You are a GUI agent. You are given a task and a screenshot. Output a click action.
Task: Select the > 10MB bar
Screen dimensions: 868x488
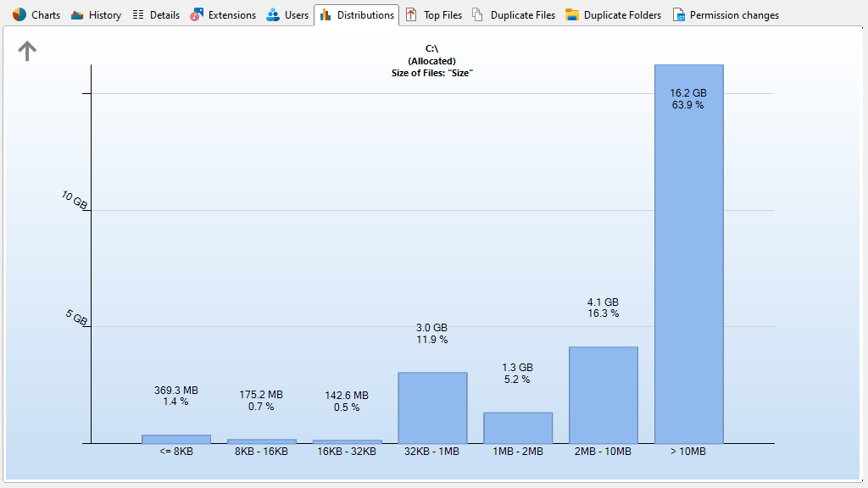coord(688,254)
